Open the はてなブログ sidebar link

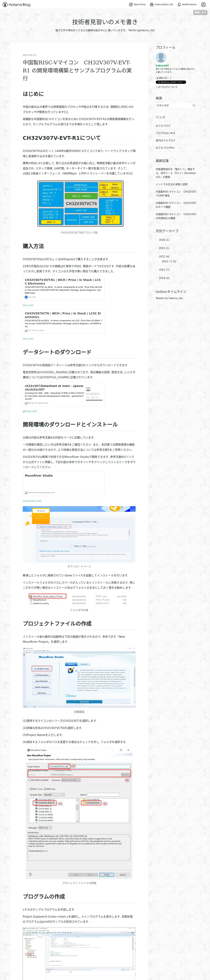point(163,126)
